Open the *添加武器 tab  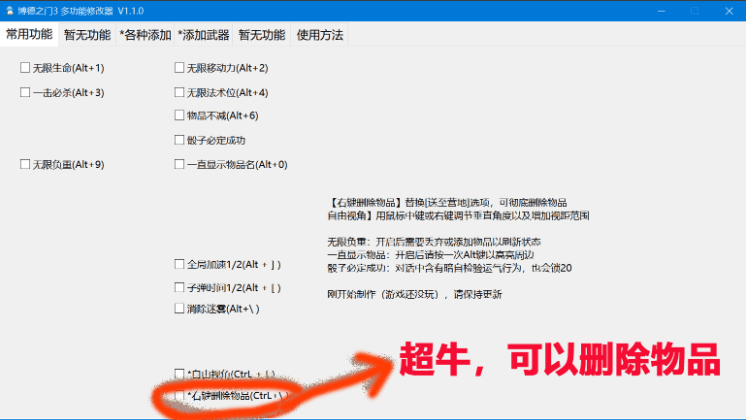click(x=204, y=35)
